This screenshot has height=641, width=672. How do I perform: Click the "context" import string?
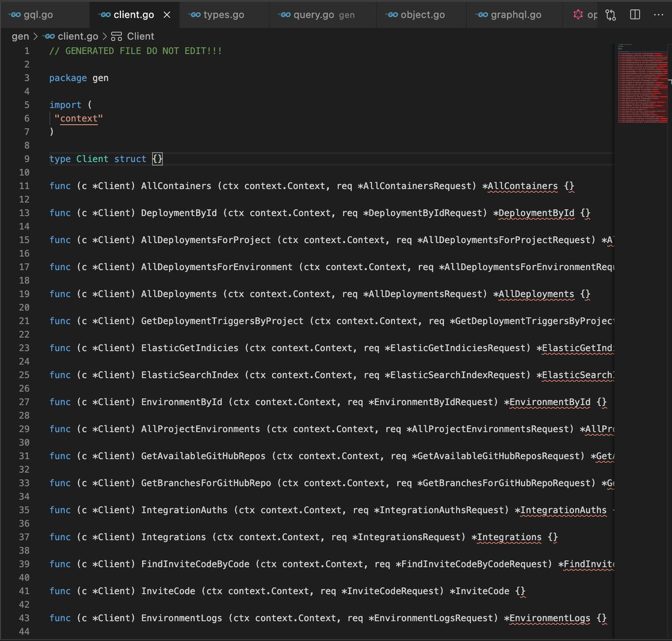[x=78, y=118]
